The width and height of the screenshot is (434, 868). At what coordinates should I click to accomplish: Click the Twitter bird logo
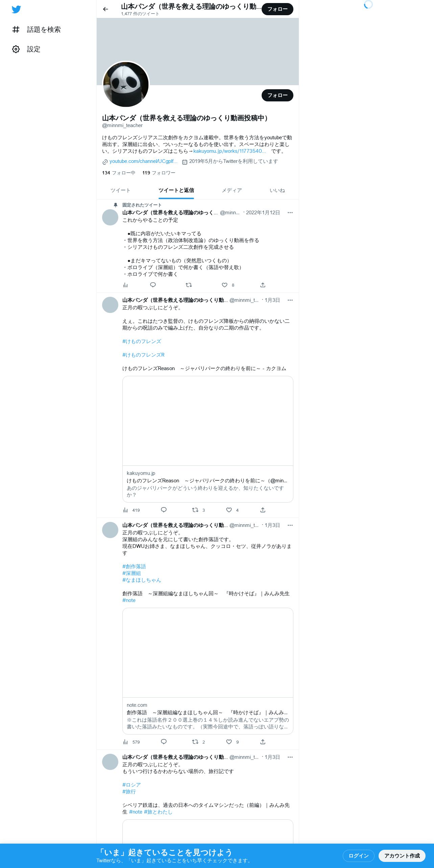(16, 9)
